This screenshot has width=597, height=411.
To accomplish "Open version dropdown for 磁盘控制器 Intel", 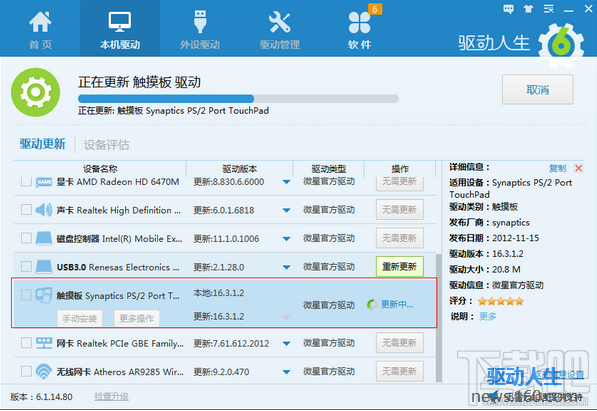I will 287,239.
